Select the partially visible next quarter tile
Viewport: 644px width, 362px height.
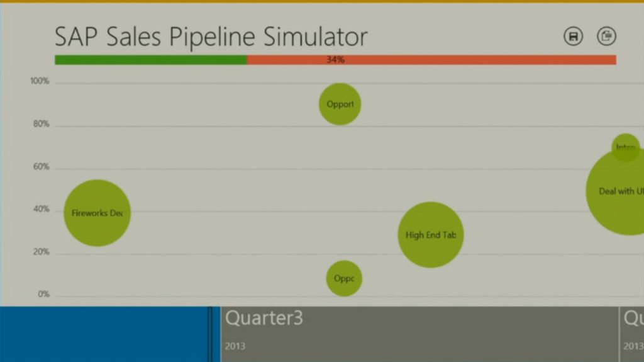(632, 334)
